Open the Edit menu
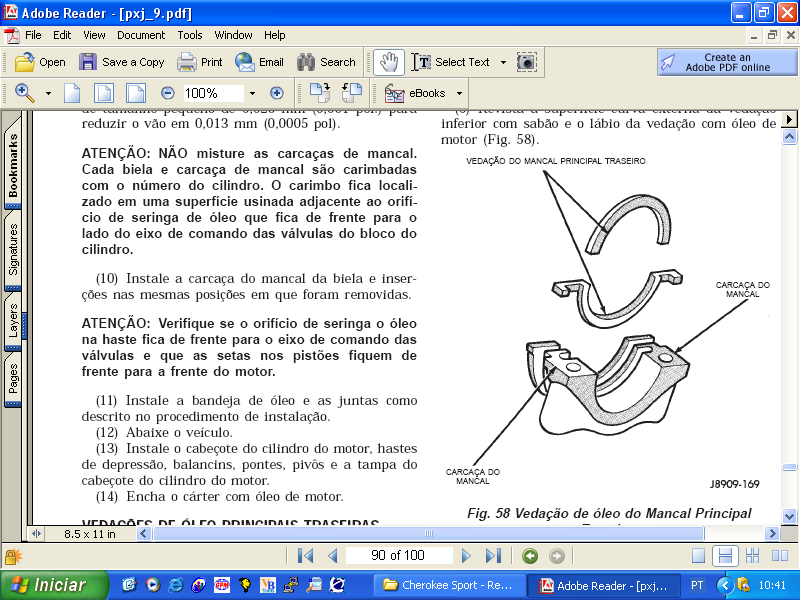 point(62,35)
